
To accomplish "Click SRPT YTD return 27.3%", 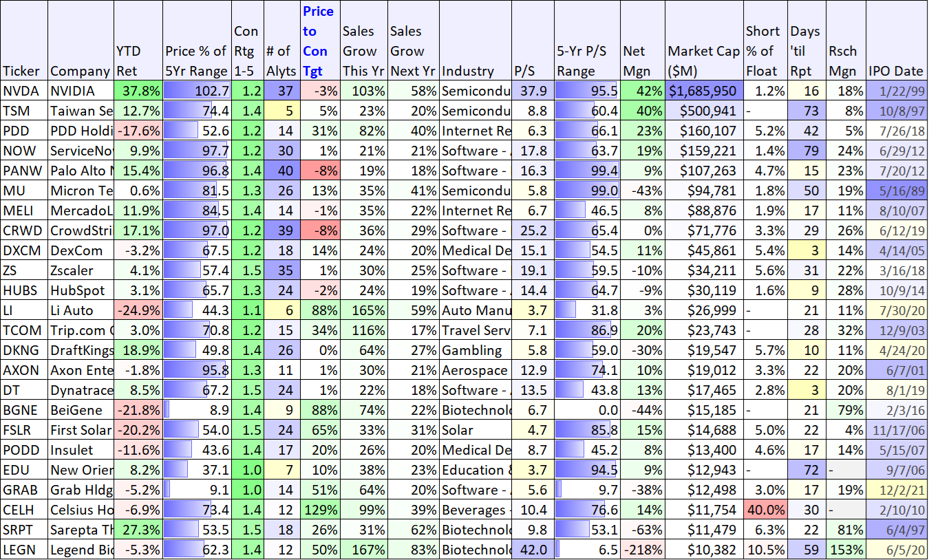I will click(x=138, y=530).
